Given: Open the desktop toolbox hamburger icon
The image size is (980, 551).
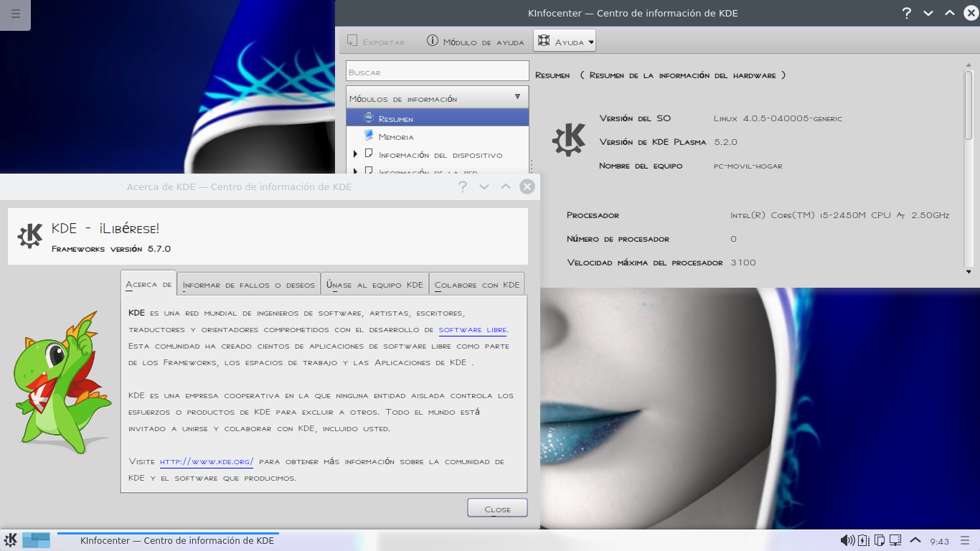Looking at the screenshot, I should 15,14.
